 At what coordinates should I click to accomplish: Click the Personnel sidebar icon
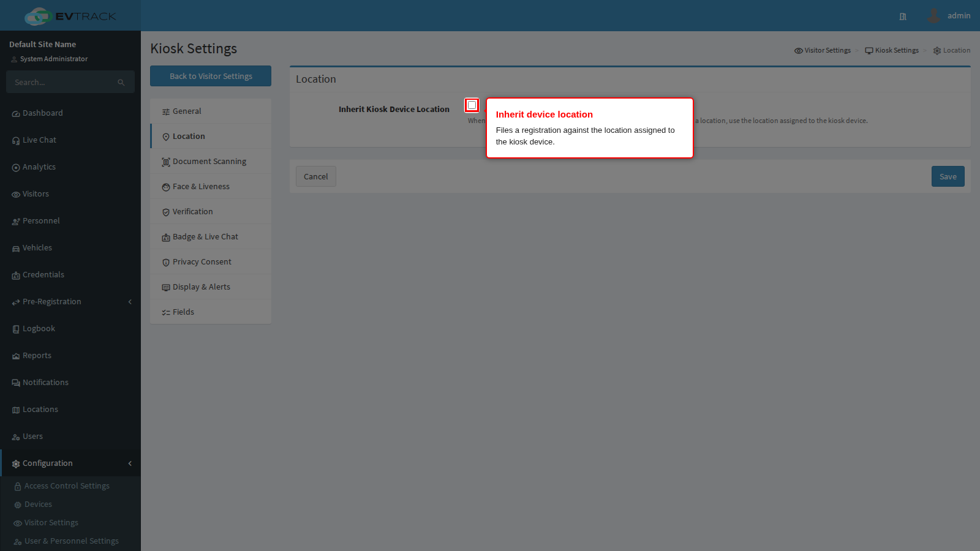coord(16,222)
